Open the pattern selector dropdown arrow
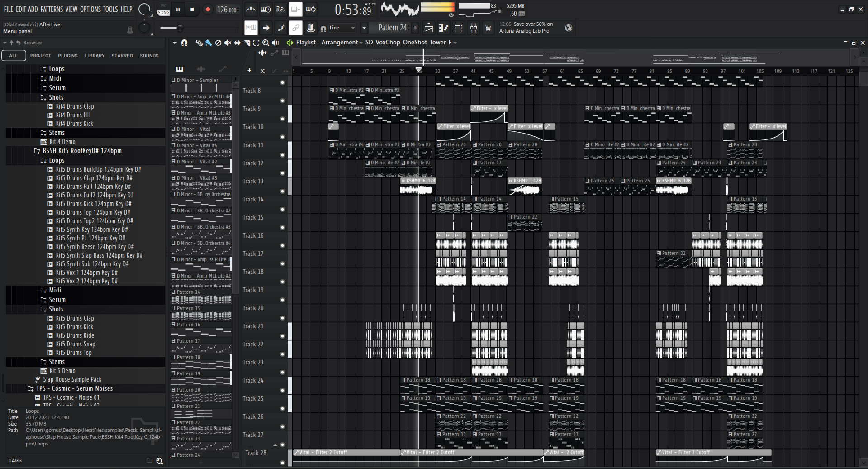Image resolution: width=868 pixels, height=469 pixels. (x=364, y=28)
